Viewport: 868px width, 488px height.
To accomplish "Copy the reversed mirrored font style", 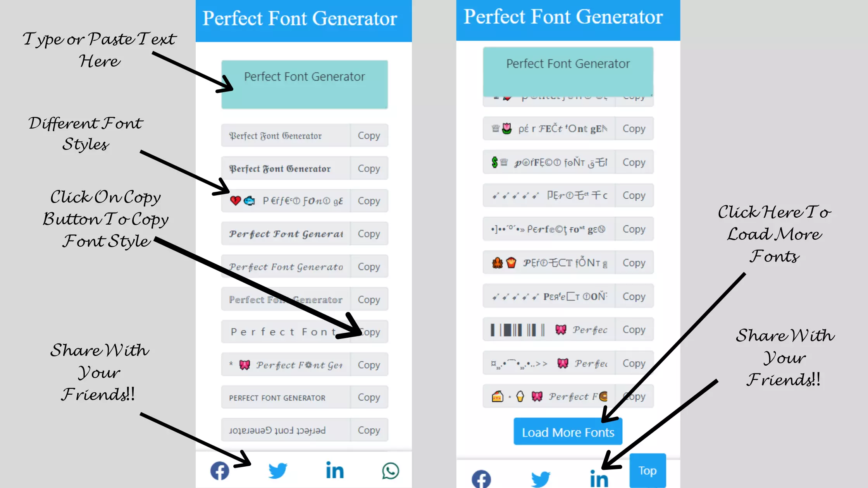I will tap(369, 430).
